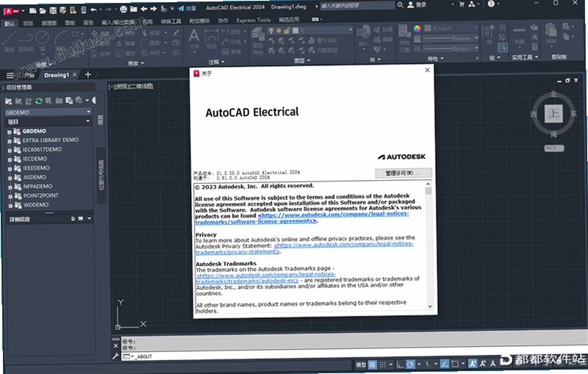Click the plus new drawing tab button

[x=87, y=74]
